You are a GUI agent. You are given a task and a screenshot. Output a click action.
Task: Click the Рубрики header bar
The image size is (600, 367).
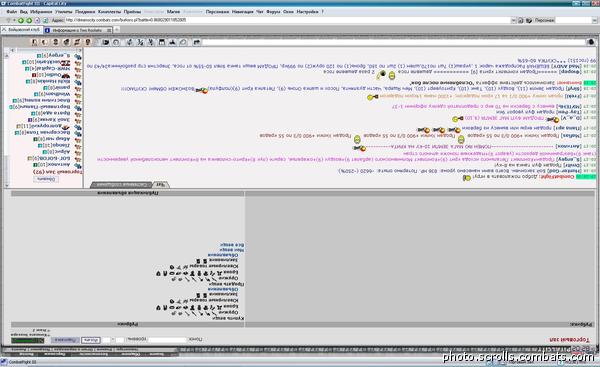(x=127, y=325)
